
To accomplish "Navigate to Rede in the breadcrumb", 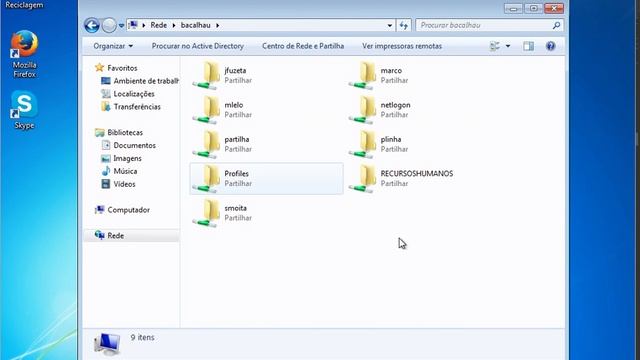I will pos(158,25).
